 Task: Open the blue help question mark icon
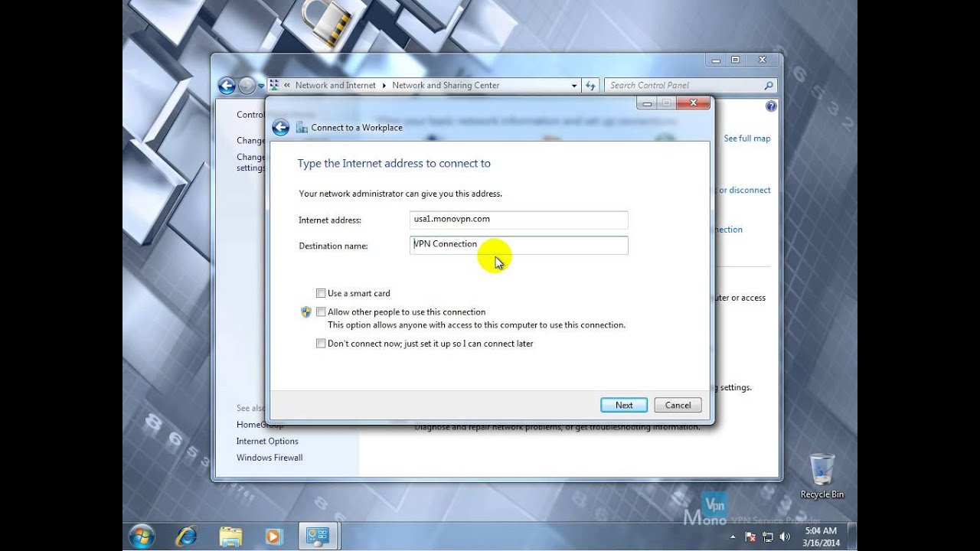tap(771, 106)
